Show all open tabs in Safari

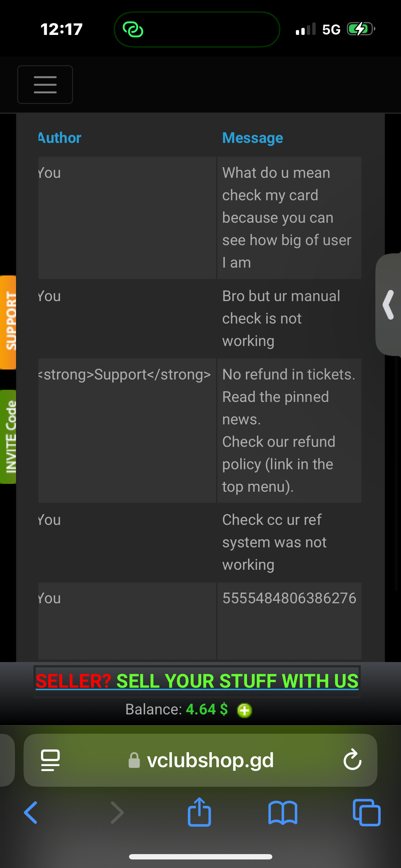366,813
